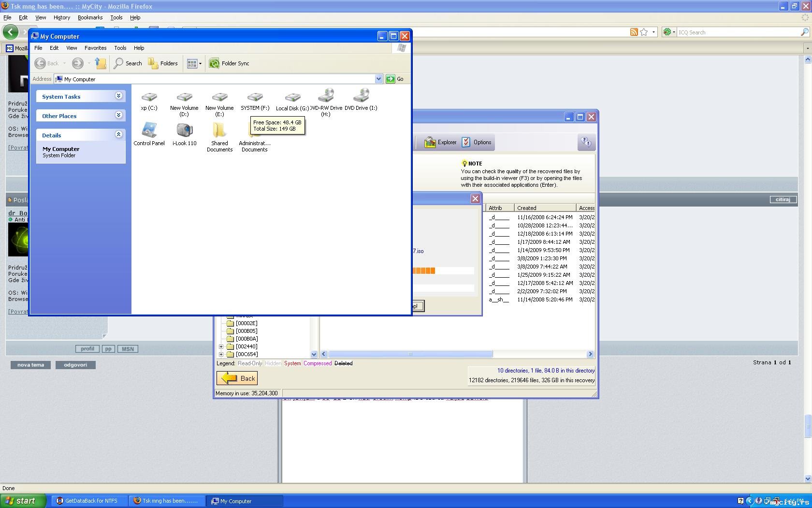Switch to Firefox Tsk mng taskbar item

click(167, 501)
